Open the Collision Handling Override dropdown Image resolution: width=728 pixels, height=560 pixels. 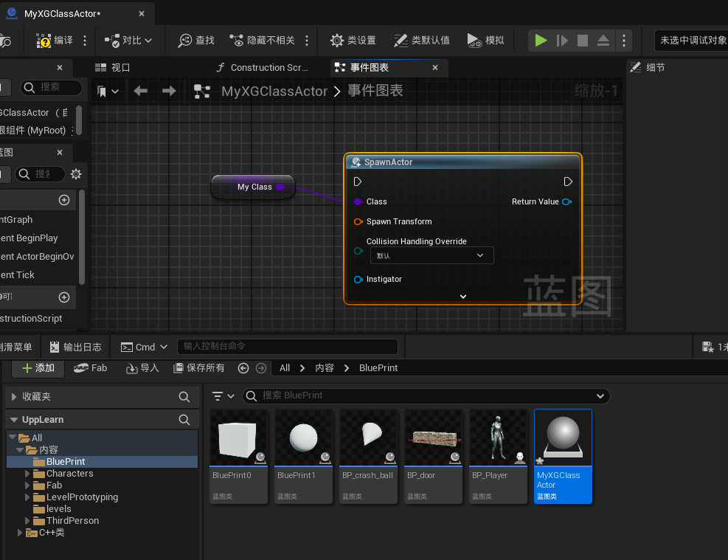click(x=431, y=255)
